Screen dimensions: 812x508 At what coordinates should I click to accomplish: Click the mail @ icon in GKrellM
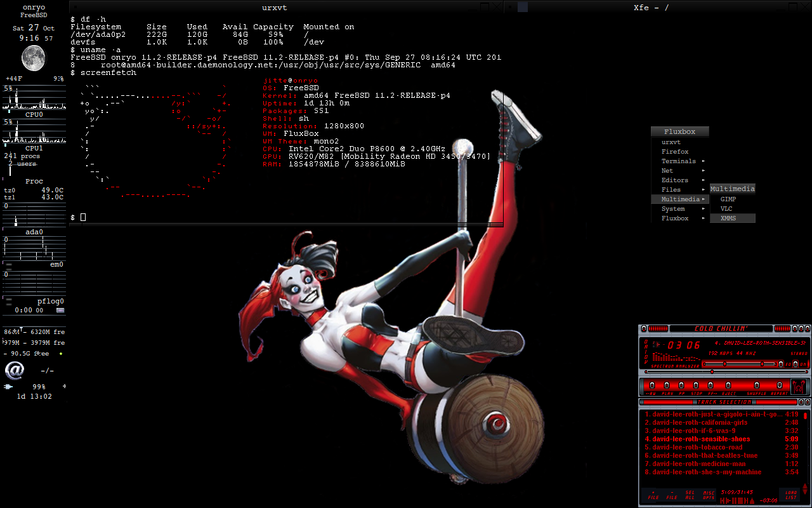click(14, 370)
